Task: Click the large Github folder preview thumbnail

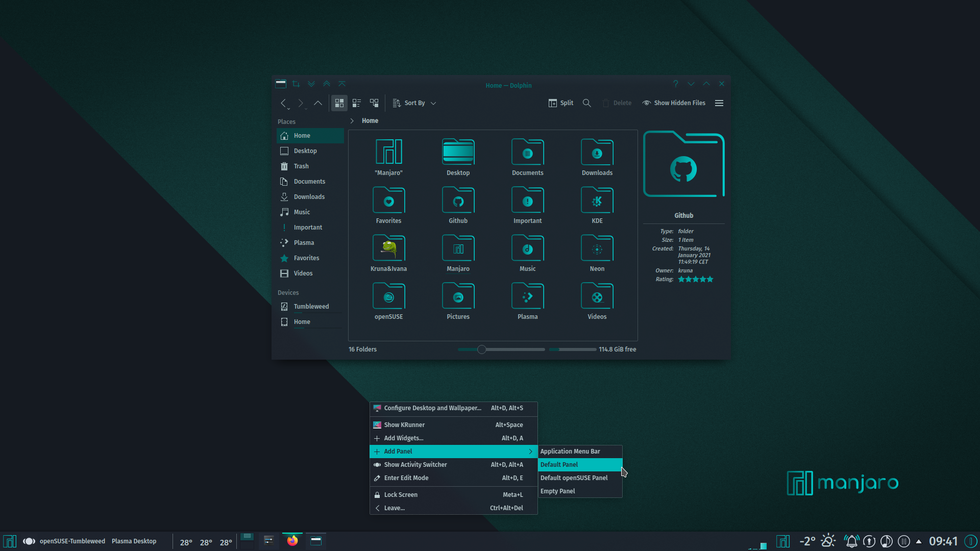Action: pos(684,164)
